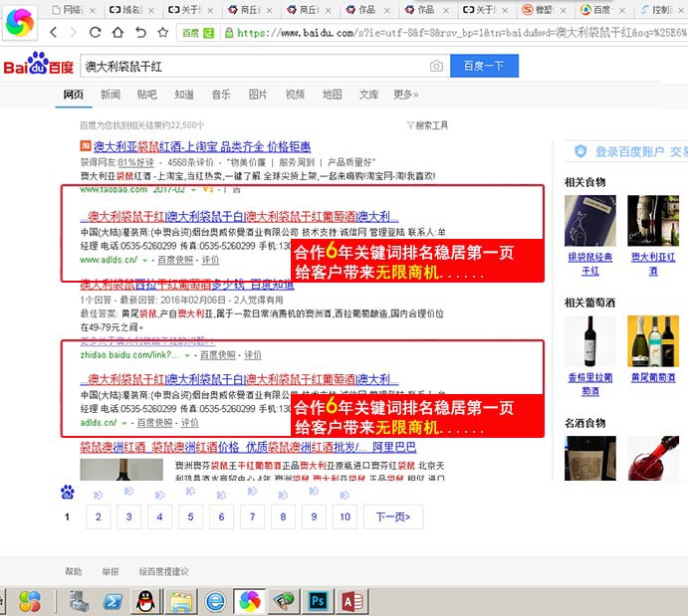Click 香格里拉葡萄酒 bottle thumbnail
688x616 pixels.
[590, 341]
